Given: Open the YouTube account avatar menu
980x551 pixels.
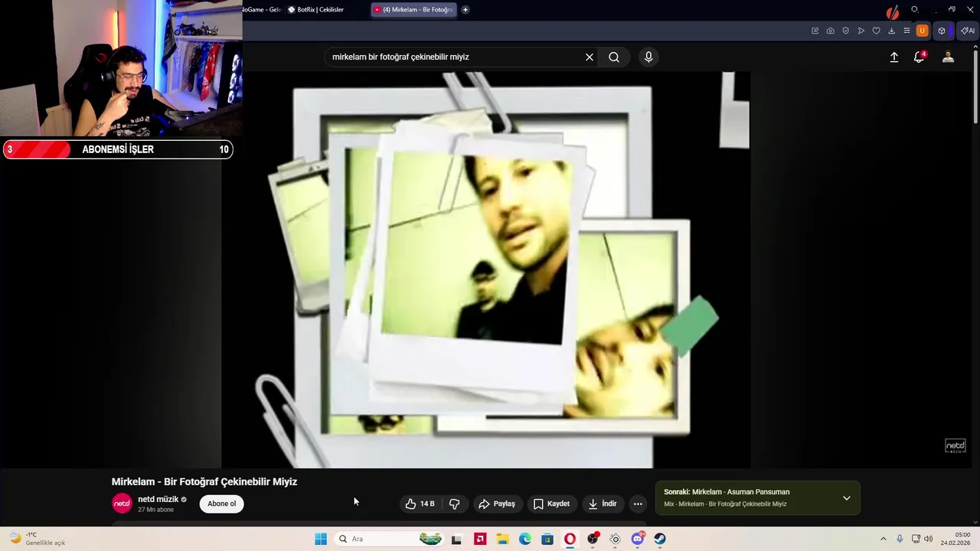Looking at the screenshot, I should click(948, 57).
